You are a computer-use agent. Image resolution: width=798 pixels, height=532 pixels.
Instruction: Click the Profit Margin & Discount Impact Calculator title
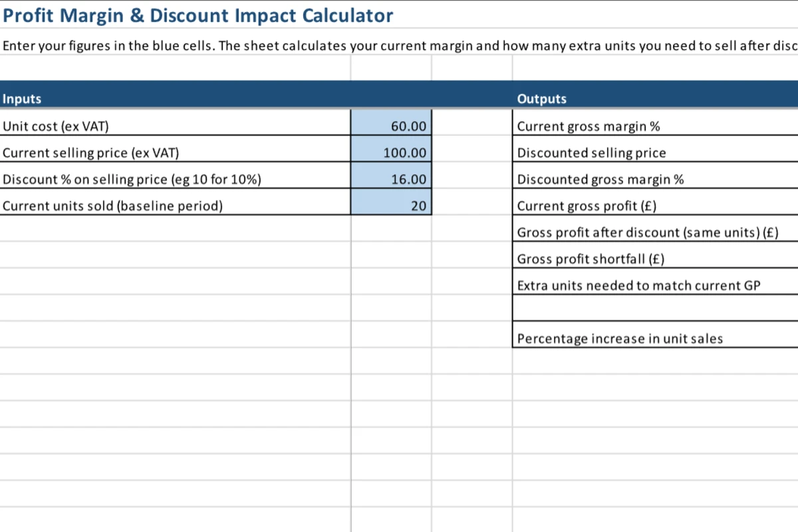[198, 15]
